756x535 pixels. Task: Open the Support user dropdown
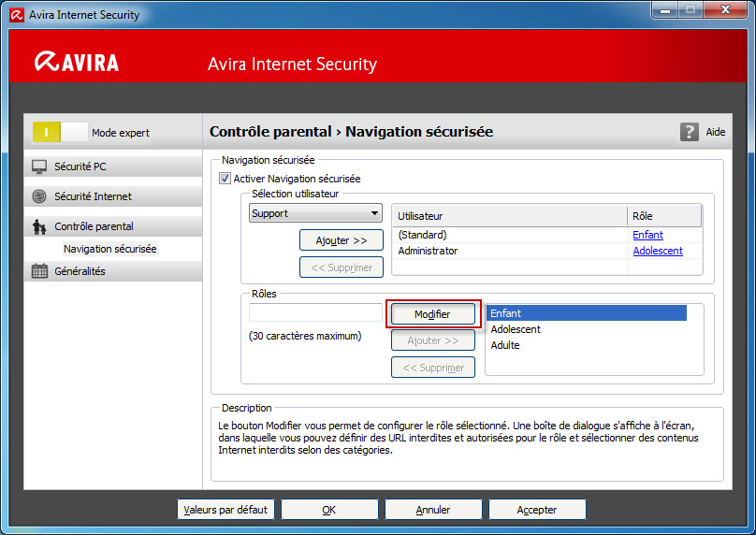tap(316, 213)
